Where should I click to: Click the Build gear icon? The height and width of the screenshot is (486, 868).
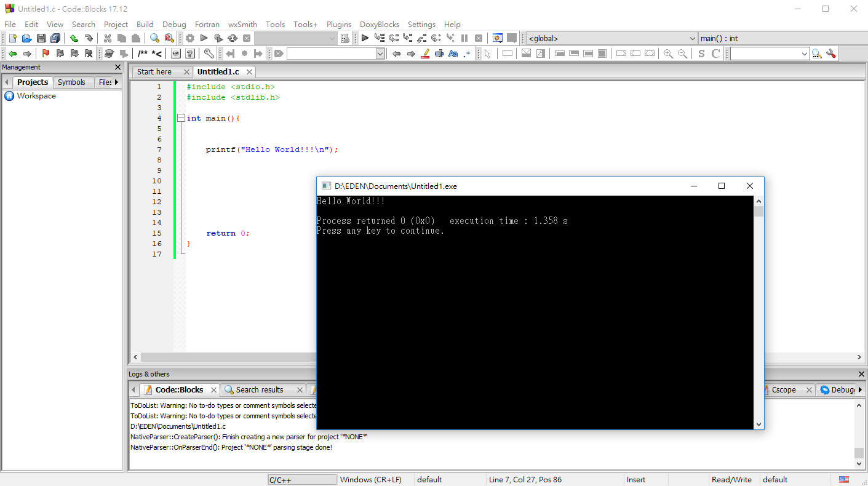click(x=190, y=38)
